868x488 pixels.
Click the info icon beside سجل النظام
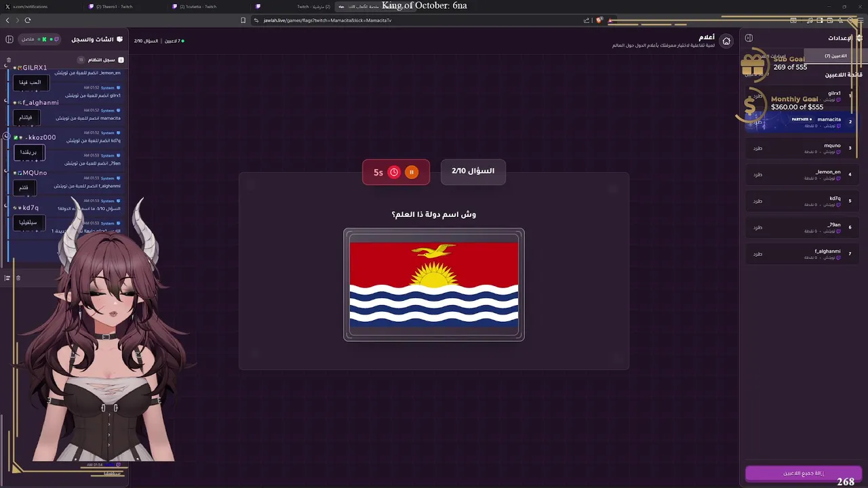[121, 60]
